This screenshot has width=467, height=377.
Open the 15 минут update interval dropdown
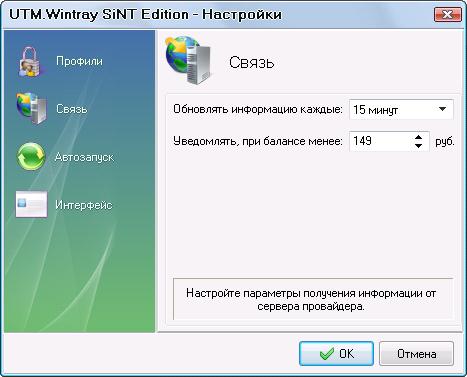[x=401, y=109]
